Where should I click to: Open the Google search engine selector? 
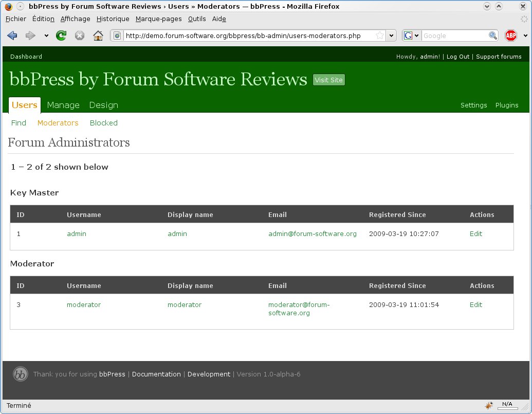coord(412,35)
